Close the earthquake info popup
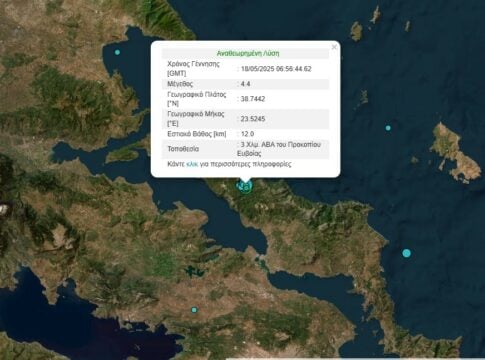This screenshot has width=485, height=360. coord(334,47)
